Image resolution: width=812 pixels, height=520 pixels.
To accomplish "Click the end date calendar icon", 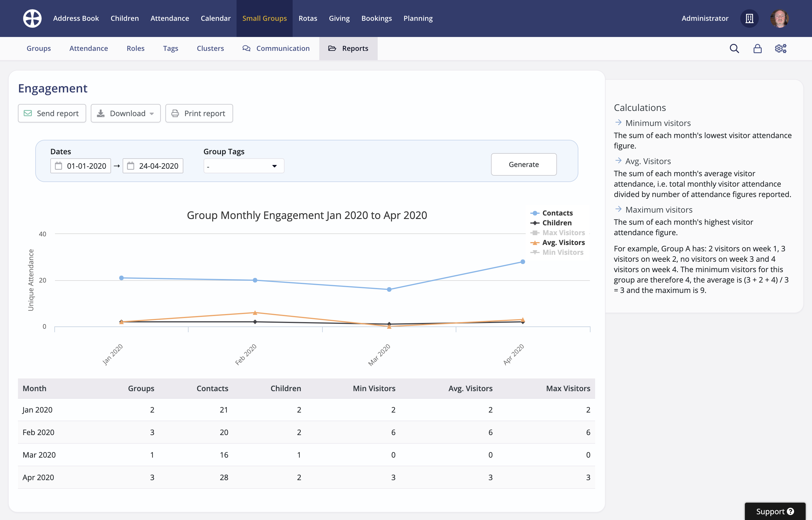I will (130, 166).
